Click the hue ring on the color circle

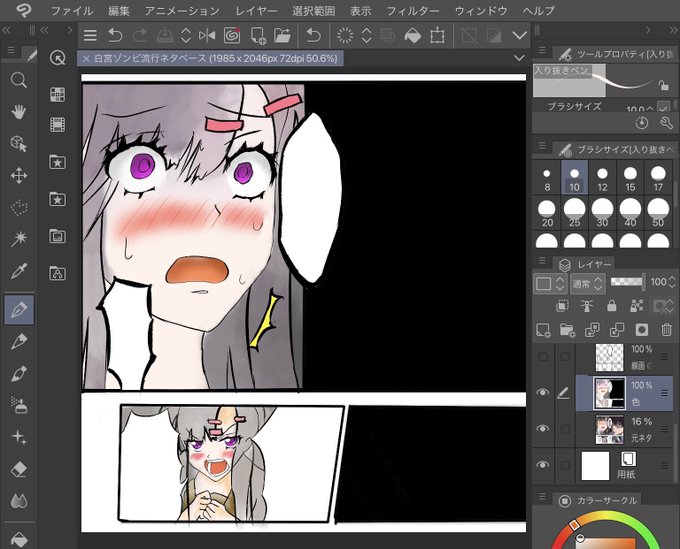607,516
